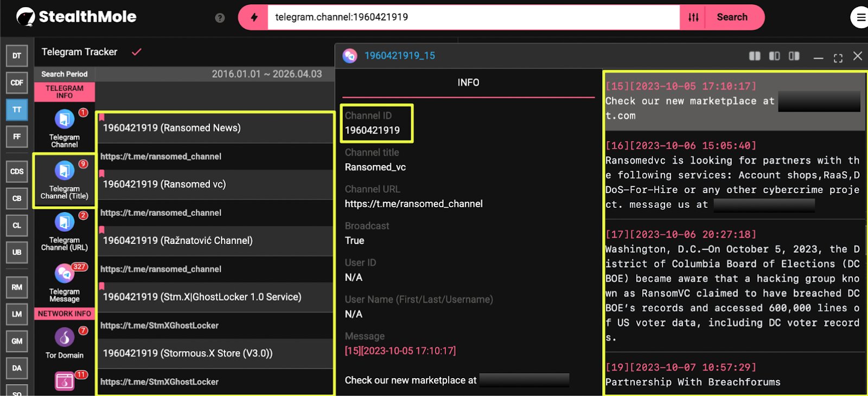
Task: Click the red Search button
Action: click(732, 17)
